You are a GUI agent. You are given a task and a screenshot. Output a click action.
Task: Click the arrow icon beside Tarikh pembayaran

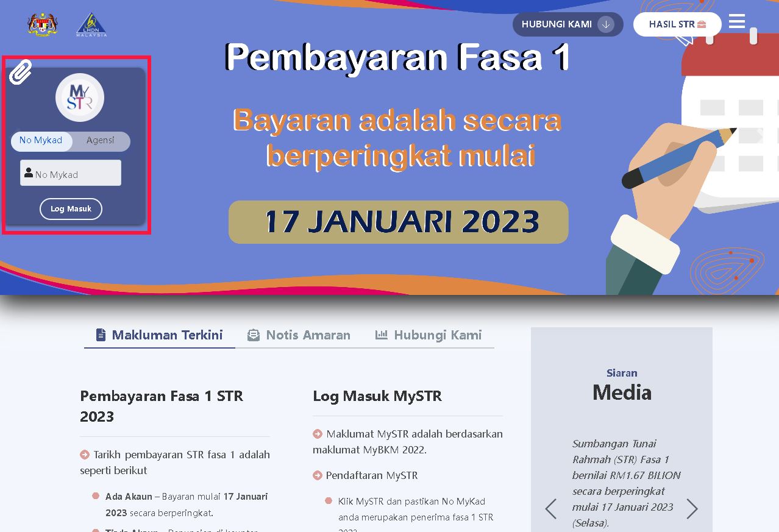pos(85,455)
